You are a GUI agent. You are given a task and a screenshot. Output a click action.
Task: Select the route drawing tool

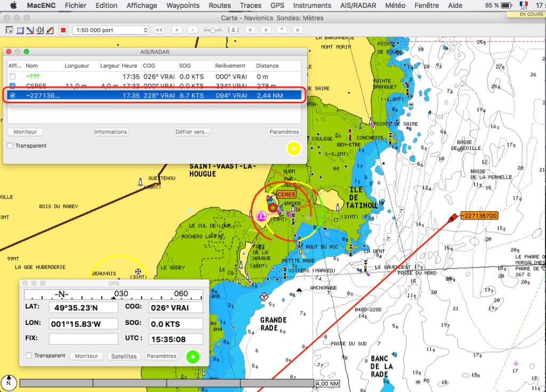pos(30,30)
